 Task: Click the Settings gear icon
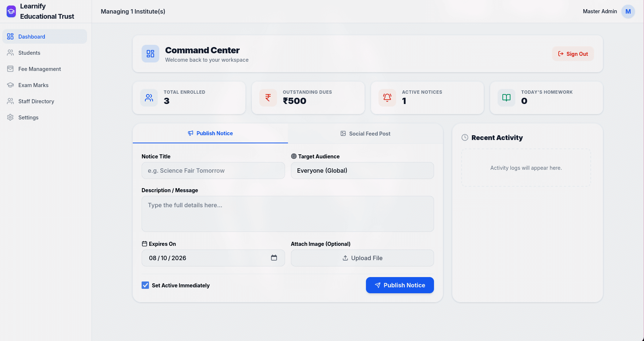[x=10, y=117]
